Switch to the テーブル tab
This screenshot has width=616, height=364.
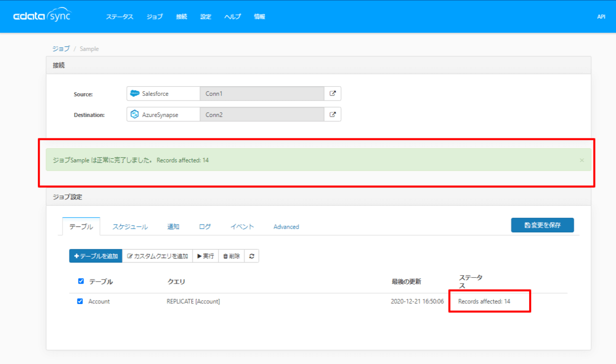click(x=81, y=227)
